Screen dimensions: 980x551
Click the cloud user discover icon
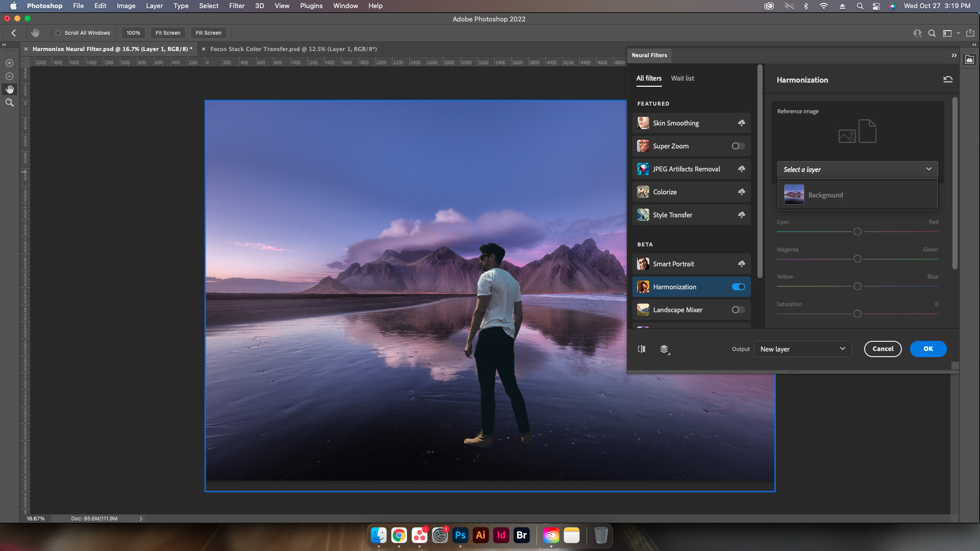tap(917, 33)
